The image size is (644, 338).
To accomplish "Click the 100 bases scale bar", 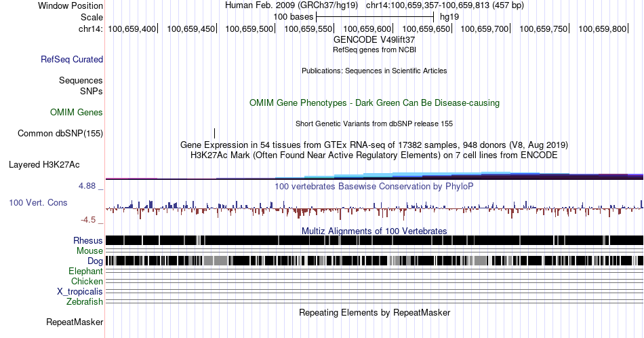I will (x=375, y=17).
